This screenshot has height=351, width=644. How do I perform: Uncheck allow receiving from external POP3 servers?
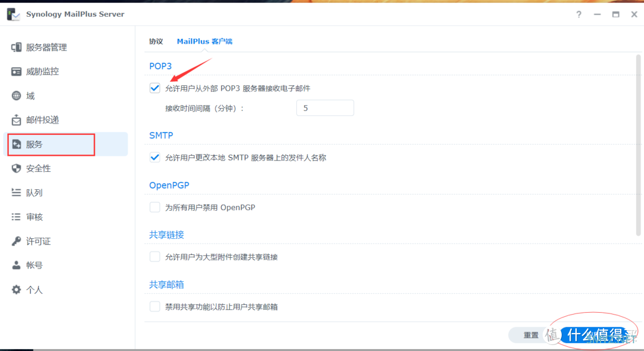tap(155, 88)
